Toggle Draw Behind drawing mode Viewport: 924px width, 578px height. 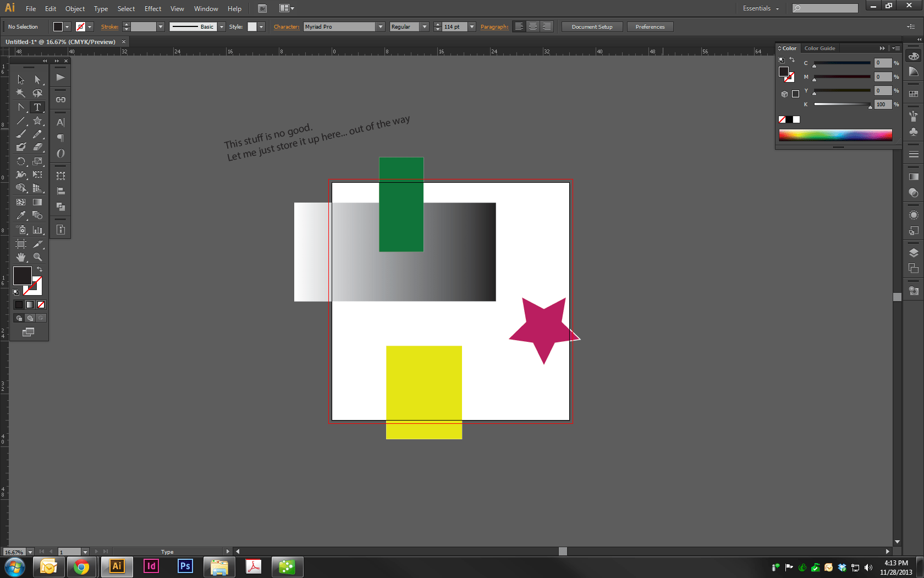point(30,318)
